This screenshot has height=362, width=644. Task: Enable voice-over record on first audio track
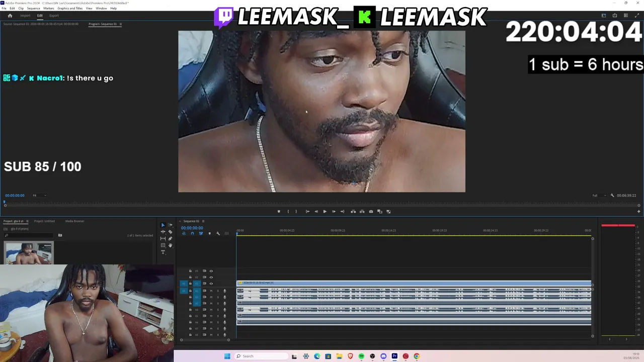tap(224, 291)
